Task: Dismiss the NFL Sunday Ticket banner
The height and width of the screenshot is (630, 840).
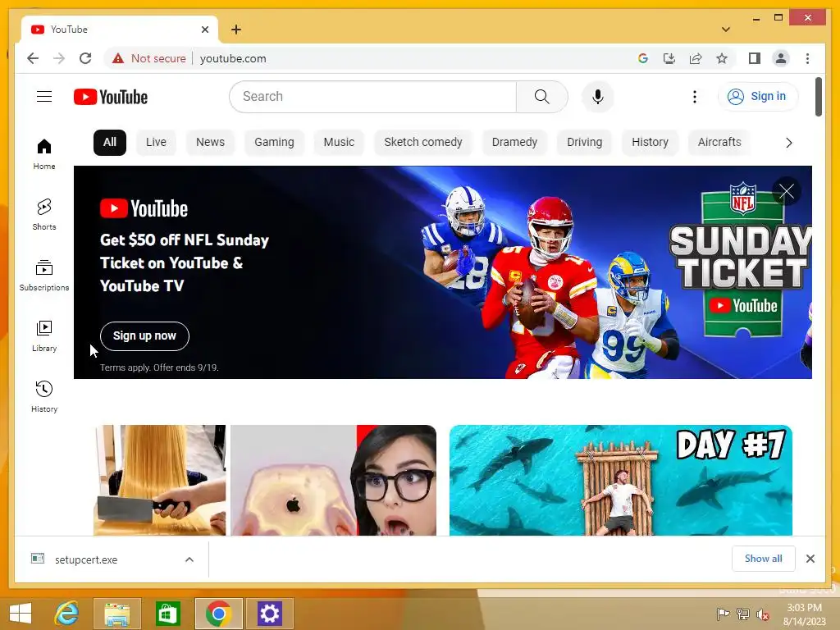Action: point(787,191)
